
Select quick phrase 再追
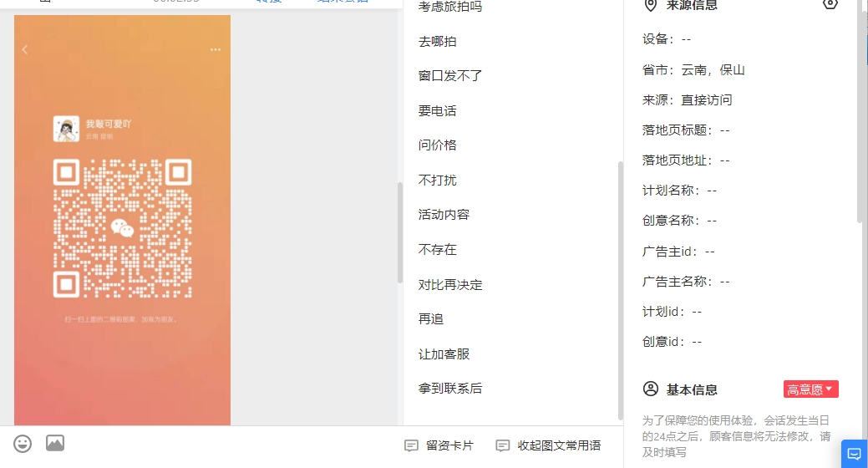[431, 319]
